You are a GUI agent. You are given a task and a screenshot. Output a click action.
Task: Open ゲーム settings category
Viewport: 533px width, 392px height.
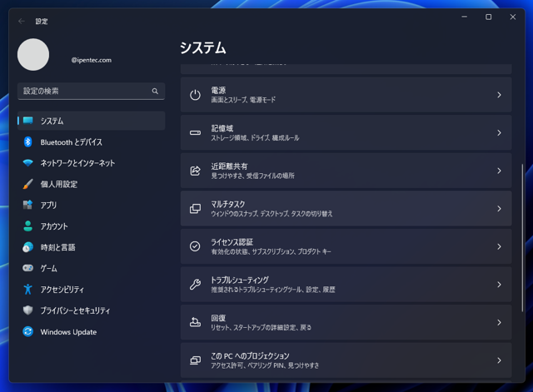coord(91,268)
